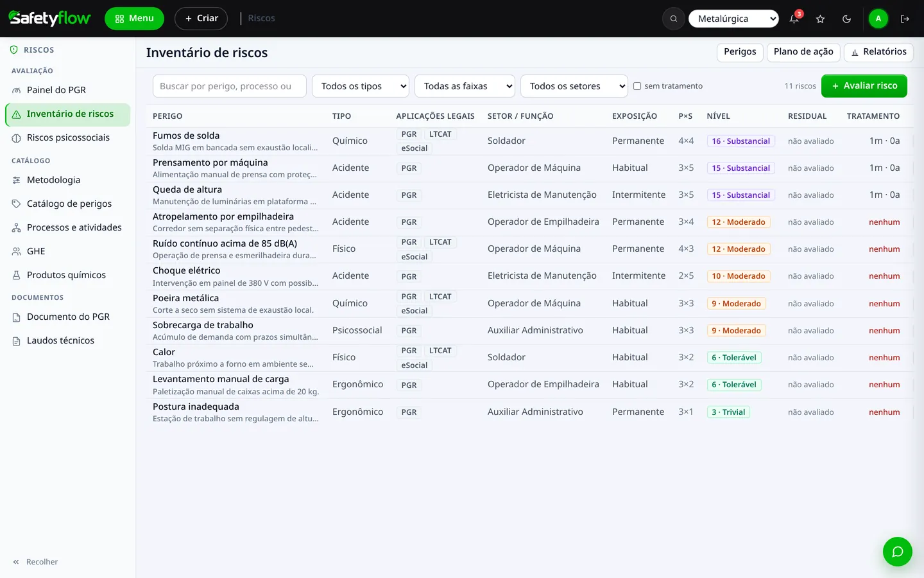The height and width of the screenshot is (578, 924).
Task: Open Plano de ação
Action: (803, 52)
